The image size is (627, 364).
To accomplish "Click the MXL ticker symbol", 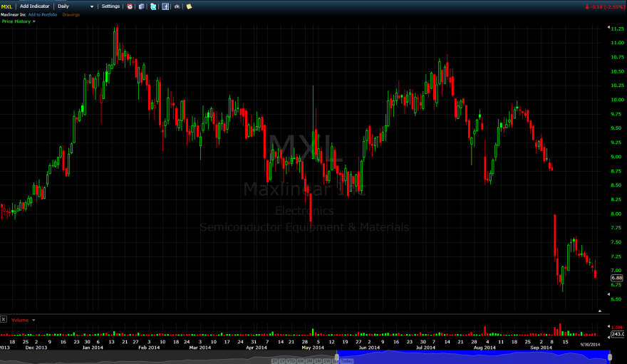I will coord(7,6).
